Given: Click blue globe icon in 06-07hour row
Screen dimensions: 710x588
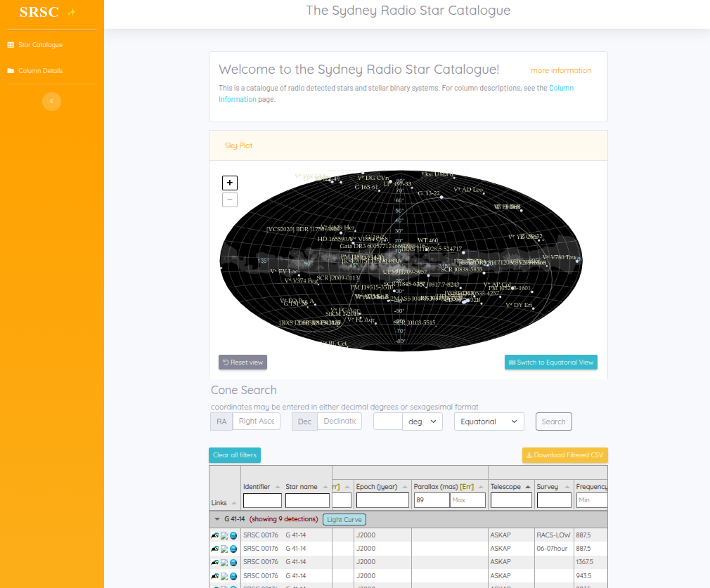Looking at the screenshot, I should [233, 549].
